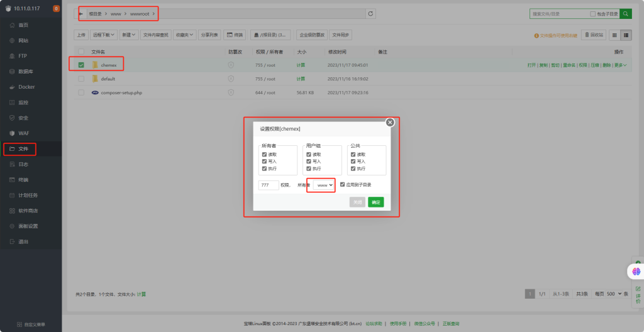This screenshot has height=332, width=644.
Task: Switch to grid view icon
Action: pyautogui.click(x=614, y=35)
